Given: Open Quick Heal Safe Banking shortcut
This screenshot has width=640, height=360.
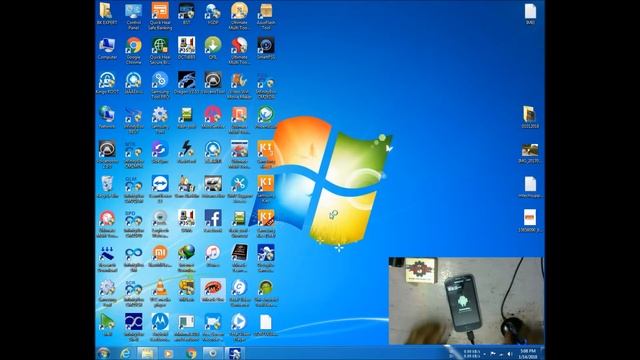Looking at the screenshot, I should (160, 16).
